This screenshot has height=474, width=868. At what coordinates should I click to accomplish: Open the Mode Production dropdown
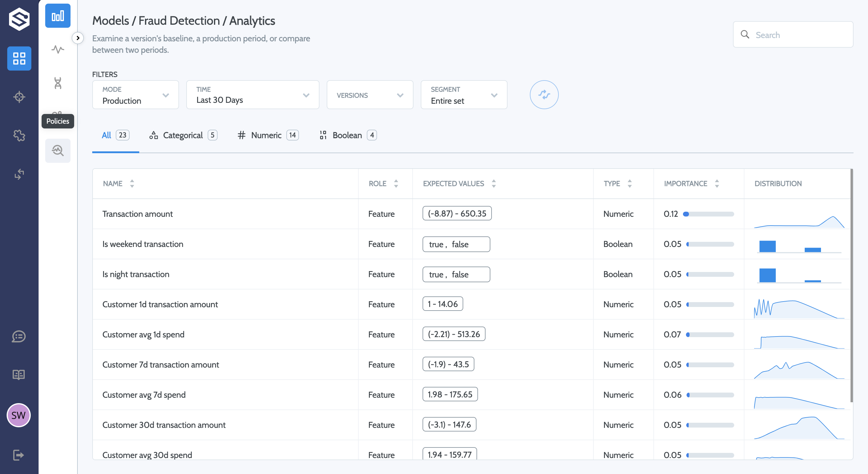135,95
